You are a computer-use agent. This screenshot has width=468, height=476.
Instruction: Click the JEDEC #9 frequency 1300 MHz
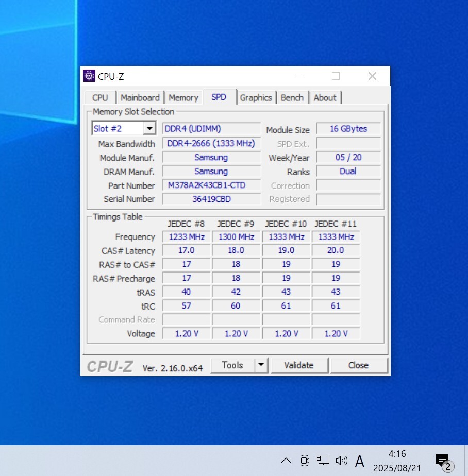(236, 237)
